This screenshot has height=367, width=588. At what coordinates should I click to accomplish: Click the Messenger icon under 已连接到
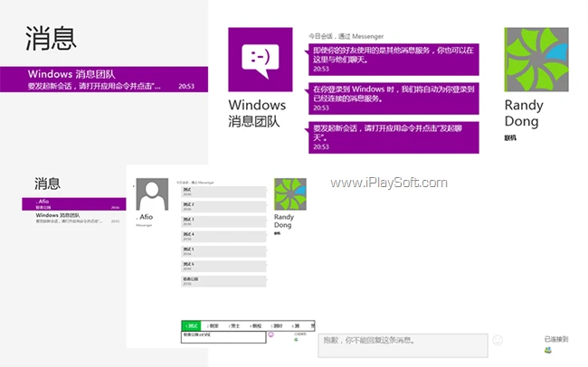click(548, 350)
